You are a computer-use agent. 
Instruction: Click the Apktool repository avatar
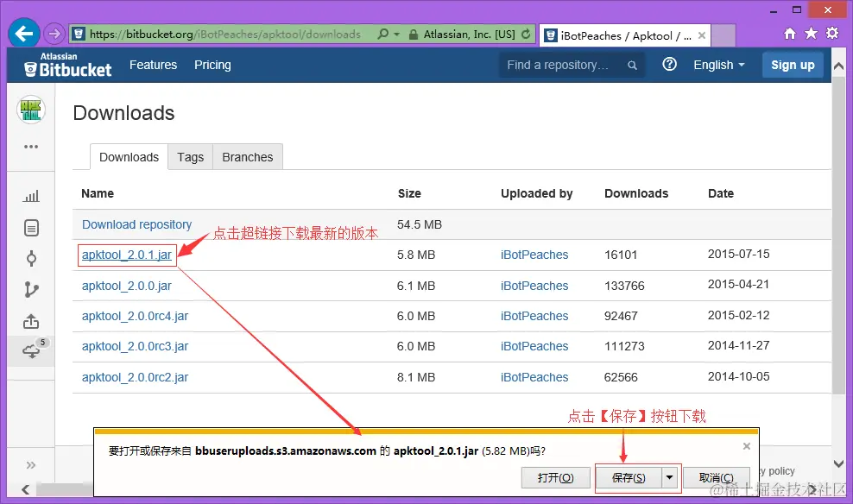(31, 110)
